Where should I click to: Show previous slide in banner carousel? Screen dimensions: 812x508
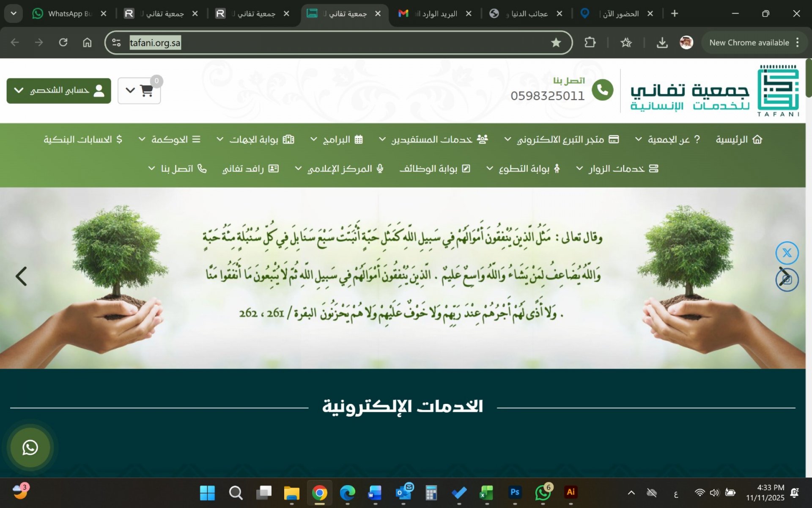[21, 276]
